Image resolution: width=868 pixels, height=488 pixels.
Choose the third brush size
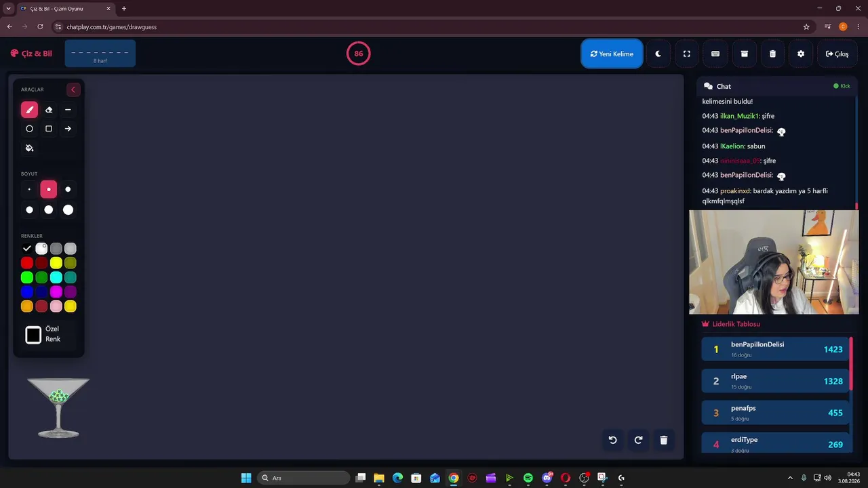(68, 190)
